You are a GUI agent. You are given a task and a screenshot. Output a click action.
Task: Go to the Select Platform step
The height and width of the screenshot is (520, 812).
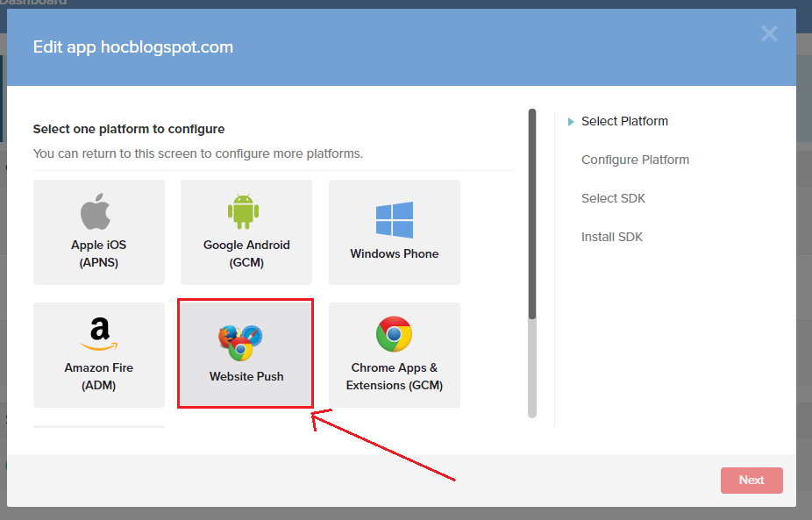624,121
